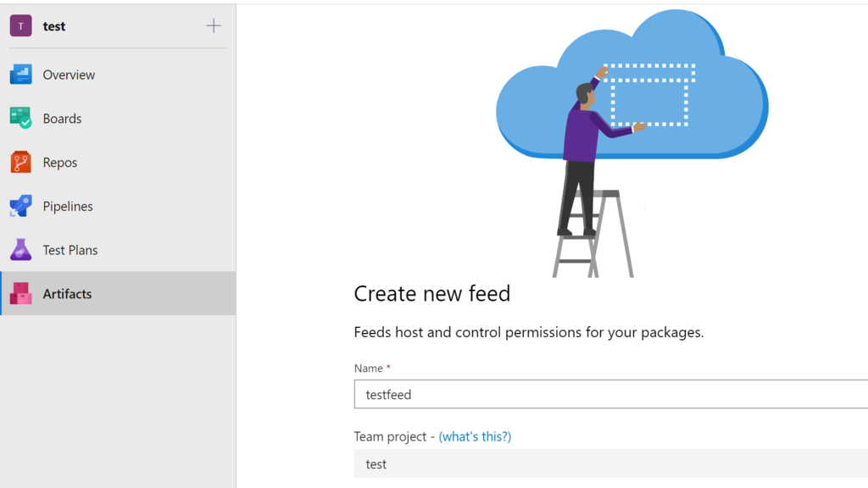Click the plus icon beside project name

click(x=214, y=26)
